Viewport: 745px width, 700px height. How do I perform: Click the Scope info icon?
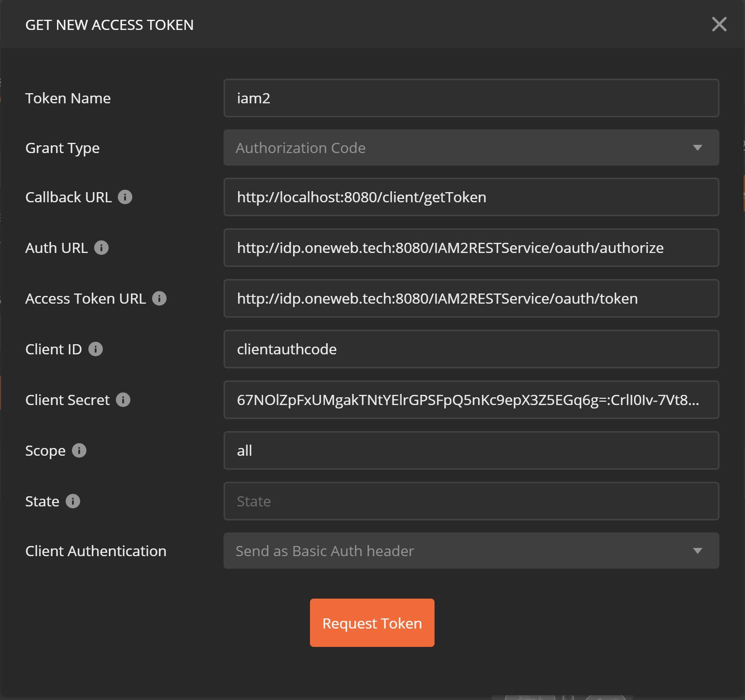coord(79,450)
